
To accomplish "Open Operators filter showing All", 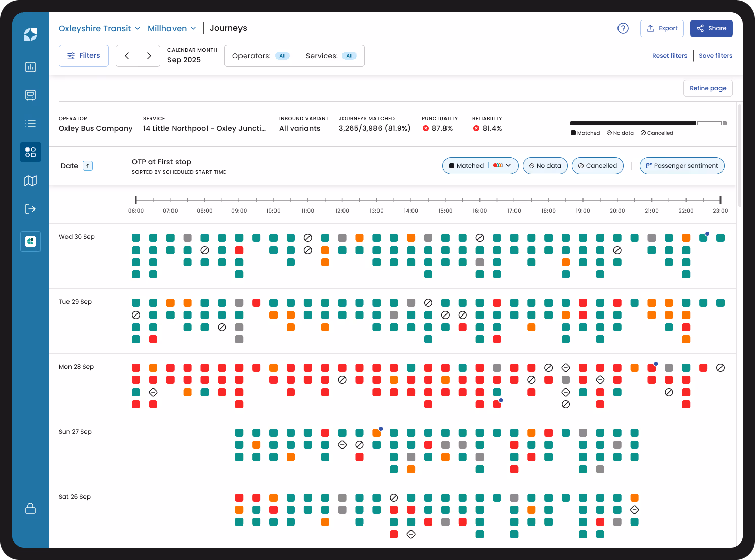I will tap(260, 56).
